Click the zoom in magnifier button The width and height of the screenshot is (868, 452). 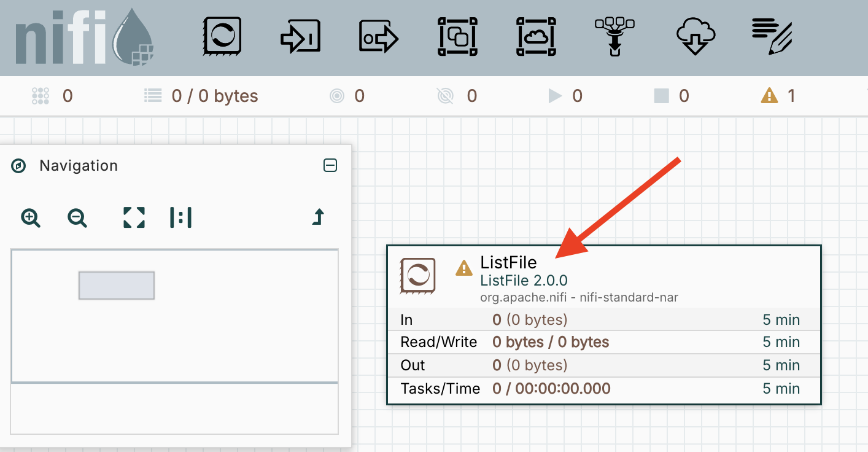[31, 217]
